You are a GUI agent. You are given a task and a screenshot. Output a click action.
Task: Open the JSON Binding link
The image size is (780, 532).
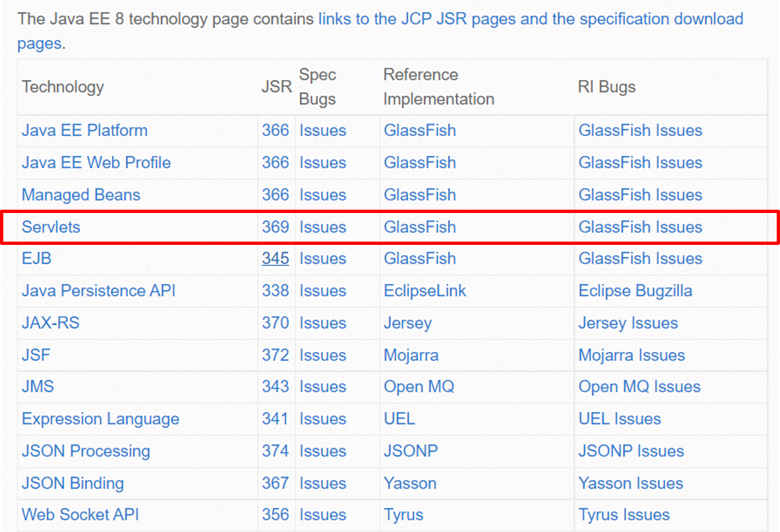coord(73,483)
